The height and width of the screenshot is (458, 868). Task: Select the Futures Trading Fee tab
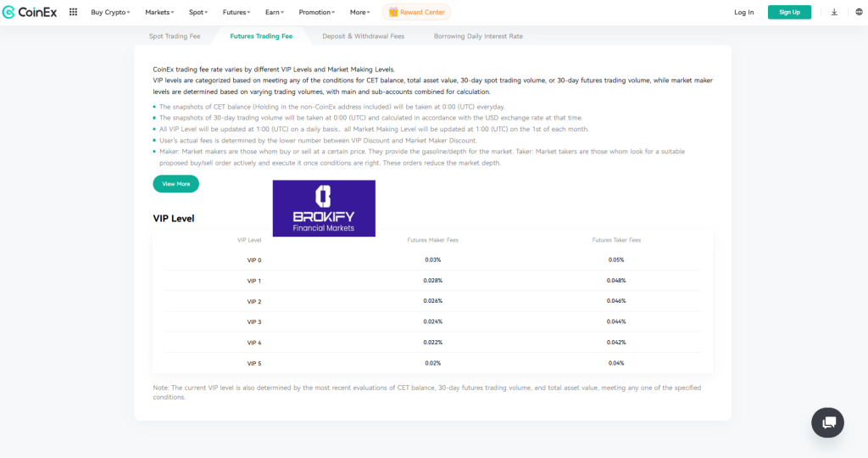[x=261, y=36]
